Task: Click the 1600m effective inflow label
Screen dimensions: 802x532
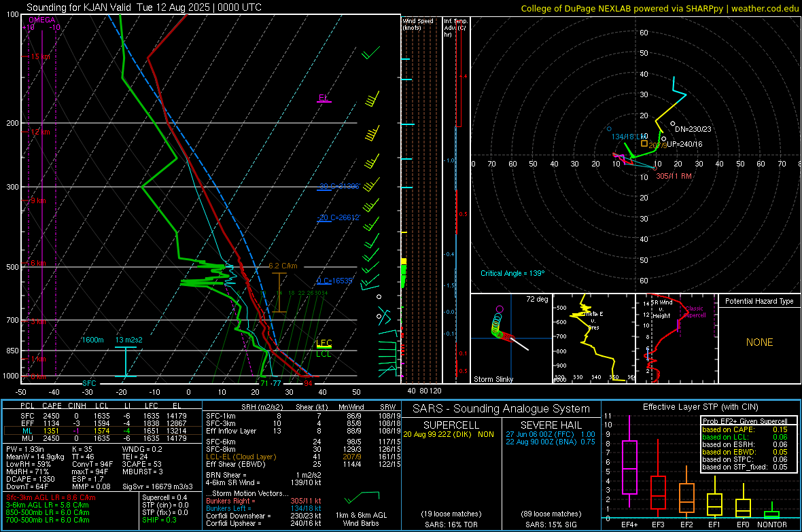Action: coord(92,340)
